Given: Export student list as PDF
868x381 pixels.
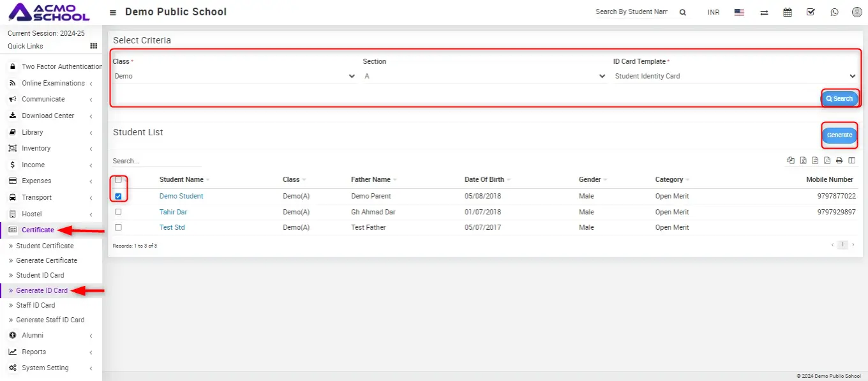Looking at the screenshot, I should (x=827, y=161).
